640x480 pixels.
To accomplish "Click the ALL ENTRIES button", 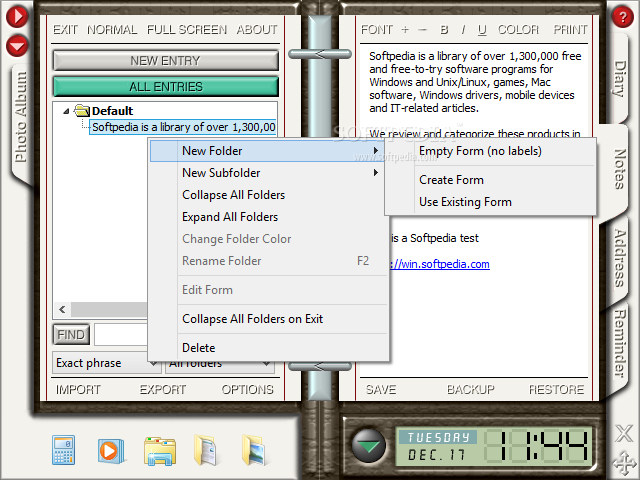I will 166,87.
